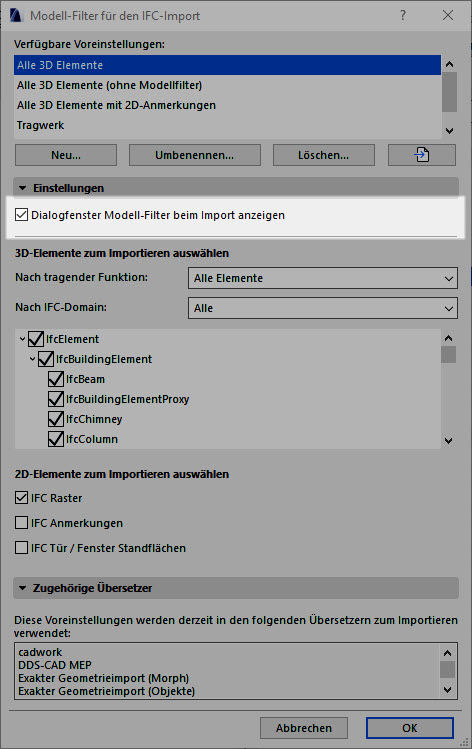Toggle IFC Raster checkbox
This screenshot has width=472, height=749.
21,498
